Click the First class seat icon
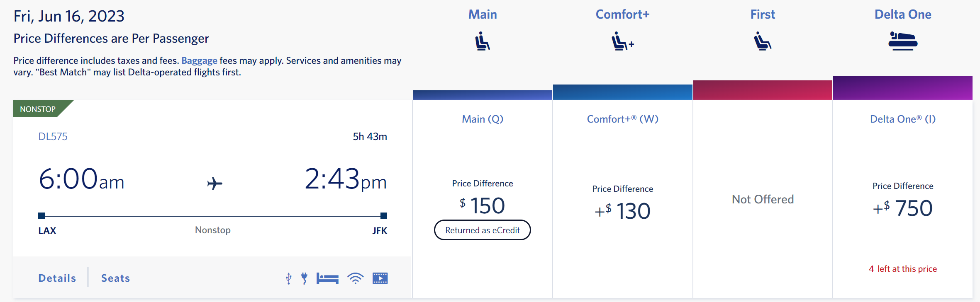 pos(762,41)
